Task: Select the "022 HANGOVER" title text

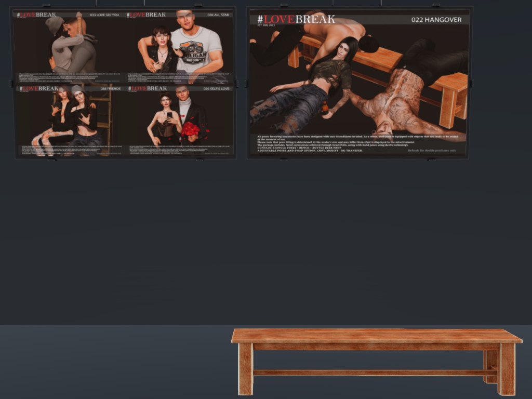Action: [436, 20]
